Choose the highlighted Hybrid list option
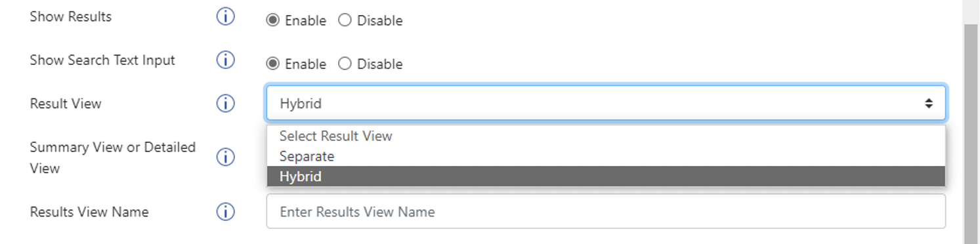The image size is (980, 244). pos(606,176)
